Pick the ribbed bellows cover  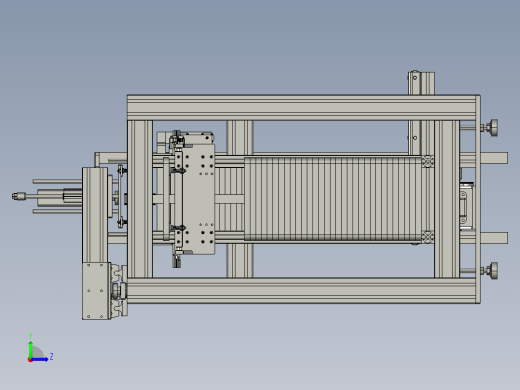333,199
